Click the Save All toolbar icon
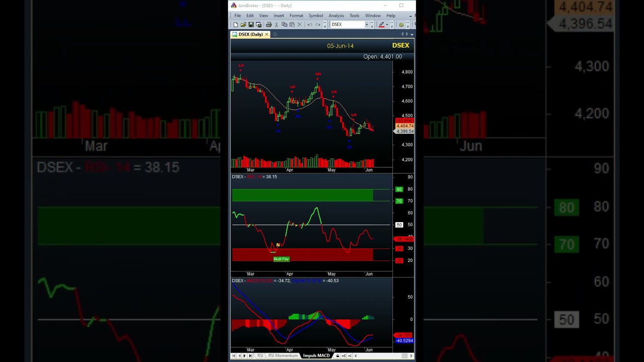The image size is (644, 362). [259, 25]
